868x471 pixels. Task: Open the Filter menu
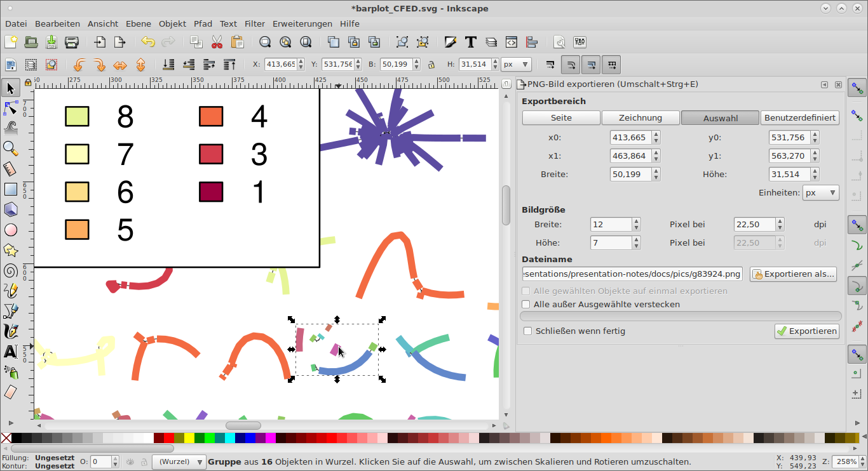(x=255, y=23)
